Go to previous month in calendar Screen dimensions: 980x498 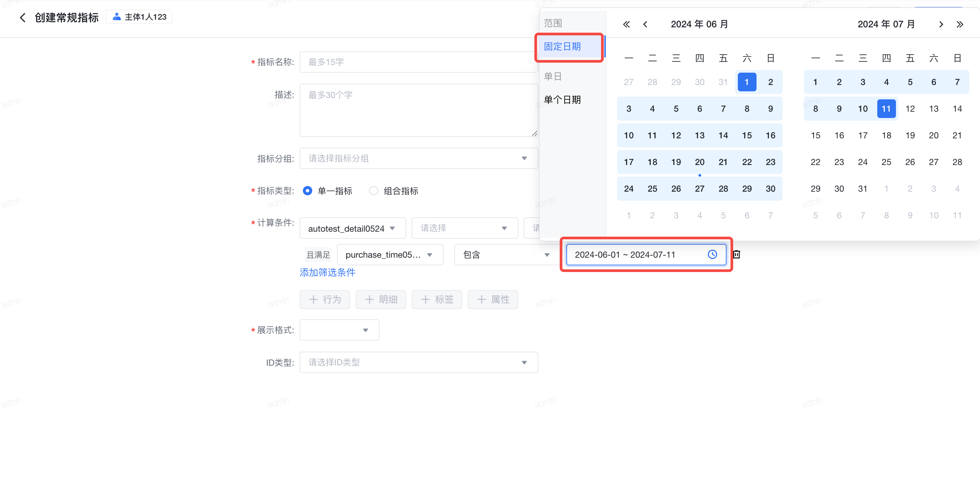(x=645, y=24)
